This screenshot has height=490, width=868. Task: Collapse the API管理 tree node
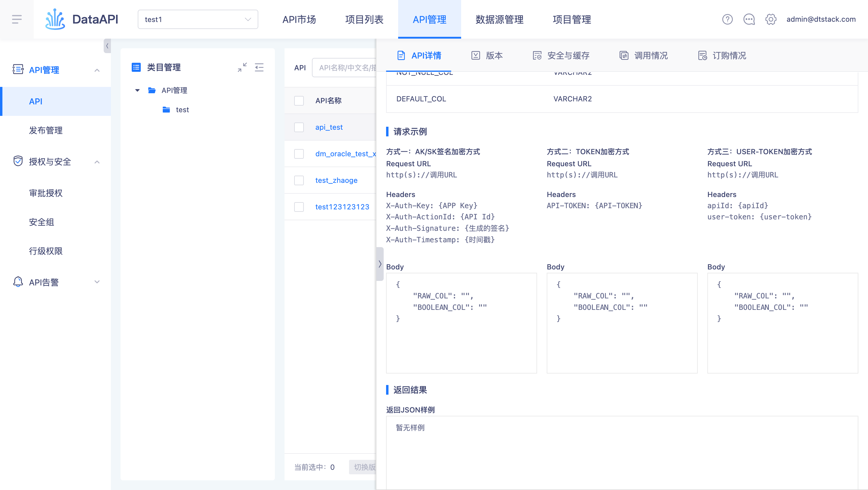point(137,90)
